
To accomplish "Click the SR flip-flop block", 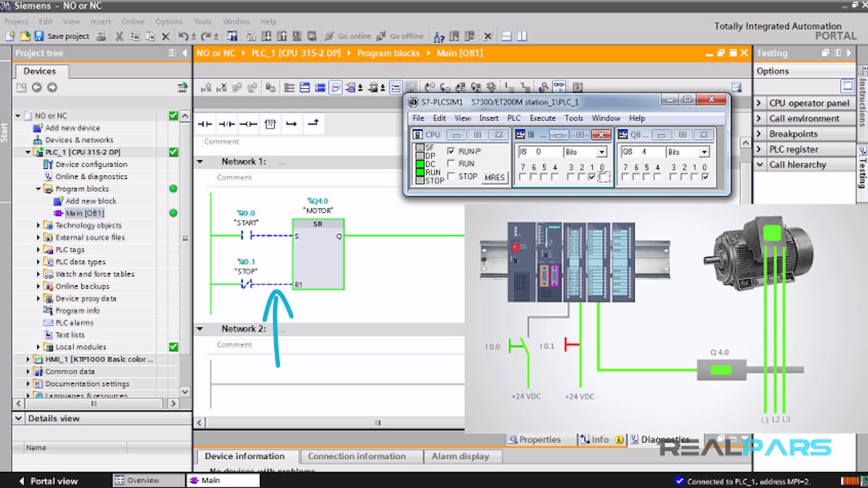I will [x=318, y=254].
